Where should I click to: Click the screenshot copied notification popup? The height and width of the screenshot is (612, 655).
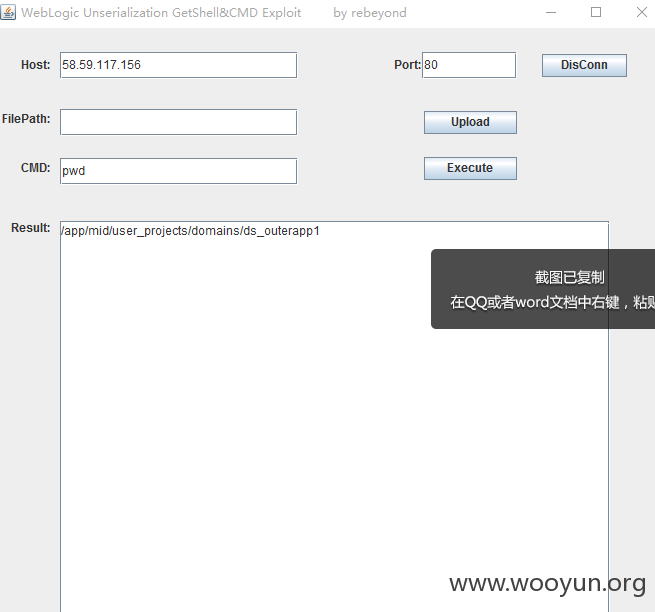(543, 289)
